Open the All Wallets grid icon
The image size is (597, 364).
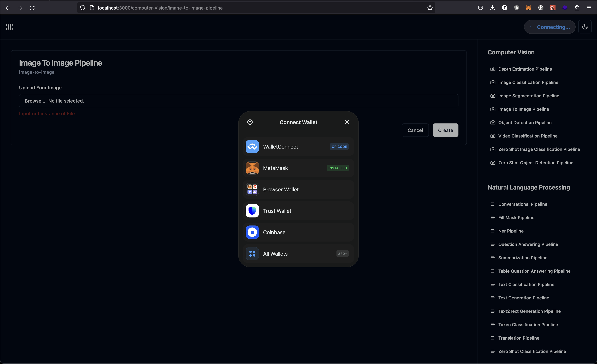(252, 254)
